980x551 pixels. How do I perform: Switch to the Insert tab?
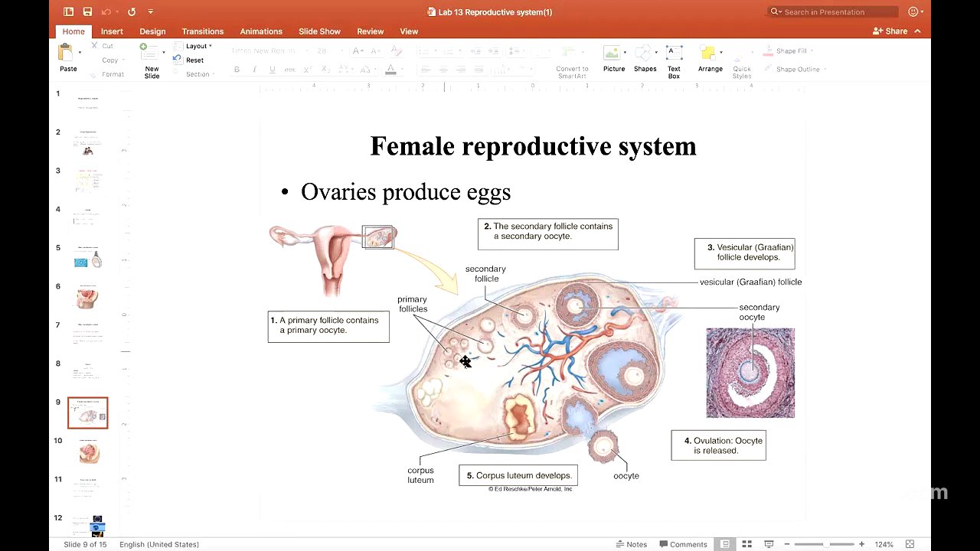pyautogui.click(x=112, y=31)
